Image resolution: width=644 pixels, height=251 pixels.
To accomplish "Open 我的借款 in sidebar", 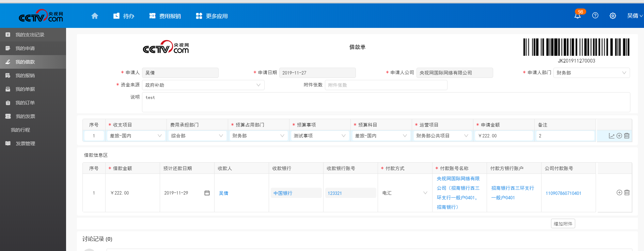I will [x=33, y=62].
